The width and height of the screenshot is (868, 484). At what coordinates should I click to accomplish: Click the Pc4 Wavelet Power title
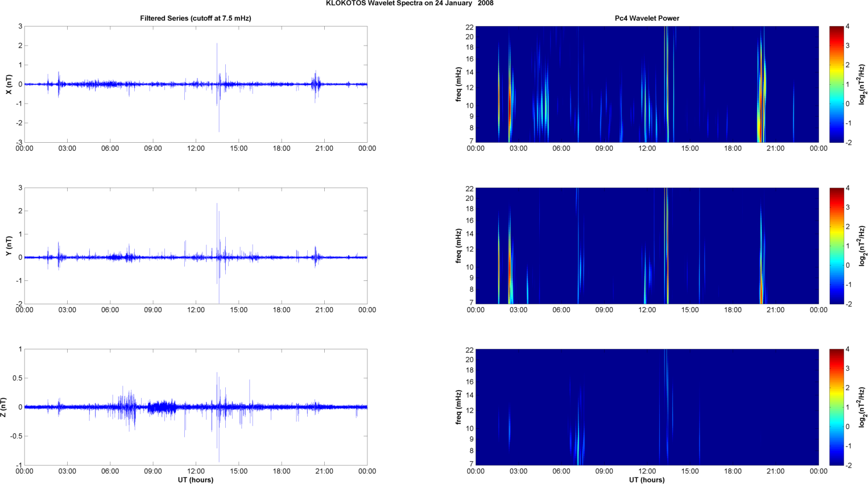(647, 18)
